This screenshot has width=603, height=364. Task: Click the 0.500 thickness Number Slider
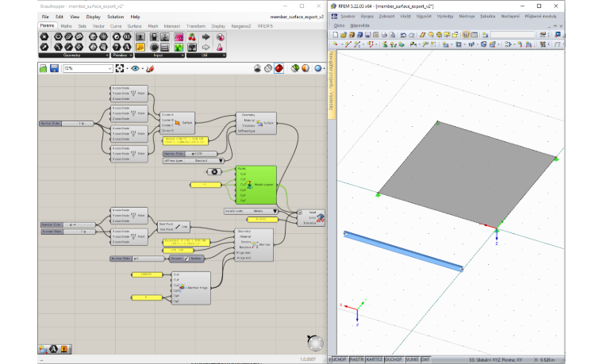coord(190,153)
